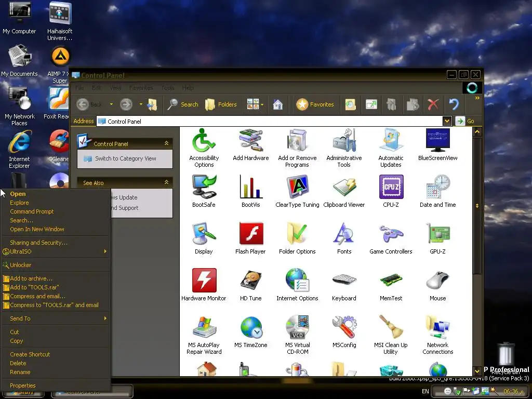Expand the UltraISO submenu
The image size is (532, 399).
coord(55,251)
